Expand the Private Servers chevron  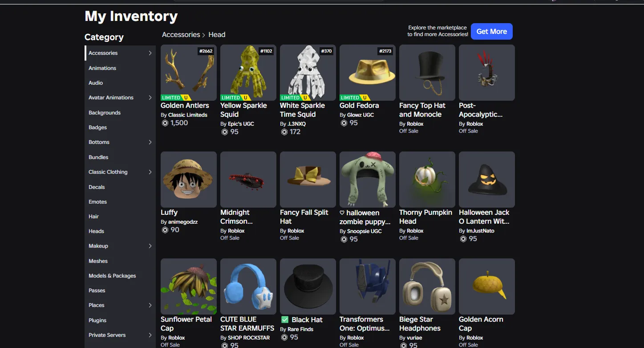point(150,335)
